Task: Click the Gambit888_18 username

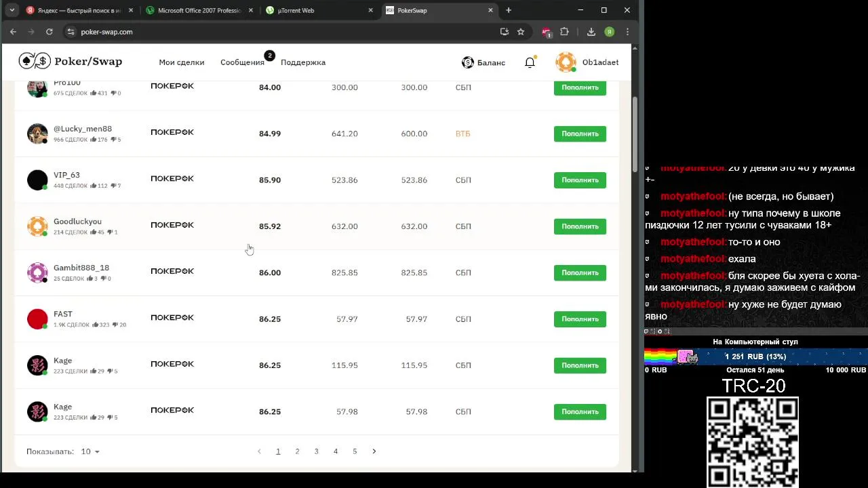Action: click(81, 268)
